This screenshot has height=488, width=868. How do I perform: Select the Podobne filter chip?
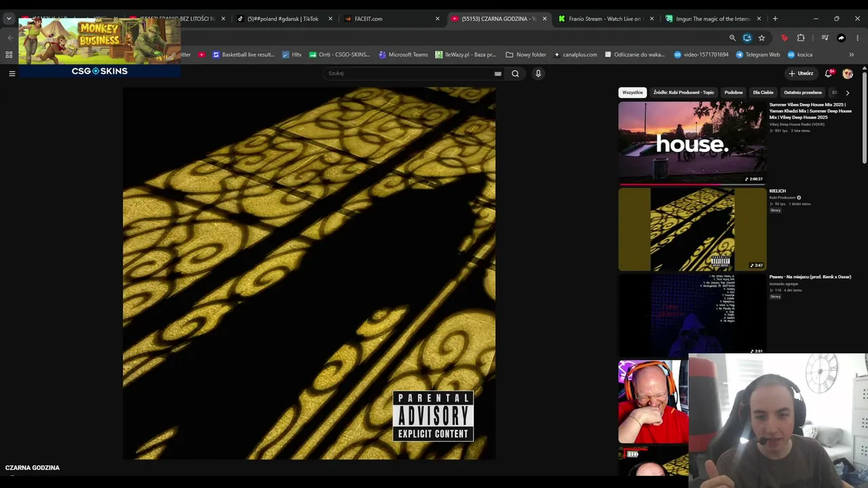[x=733, y=92]
